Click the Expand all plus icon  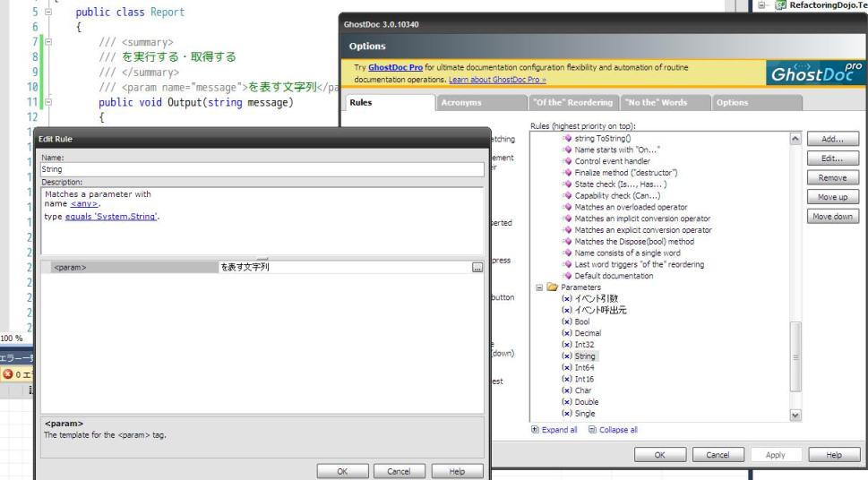click(x=535, y=430)
